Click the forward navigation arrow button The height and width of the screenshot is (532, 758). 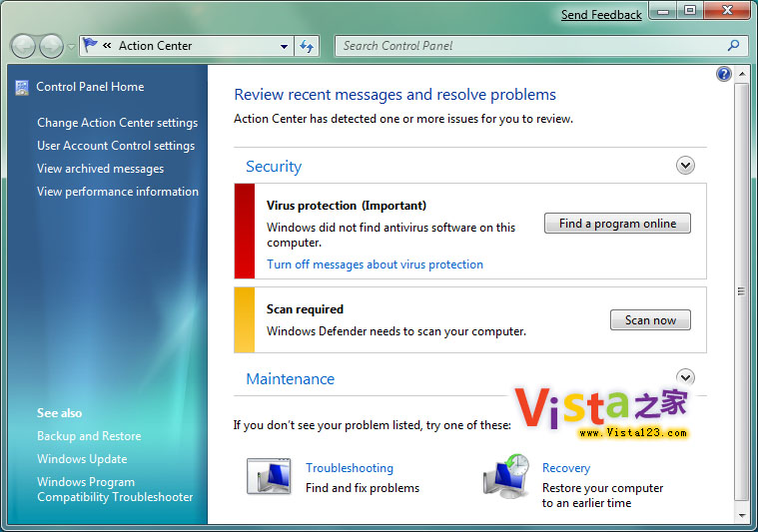click(51, 46)
